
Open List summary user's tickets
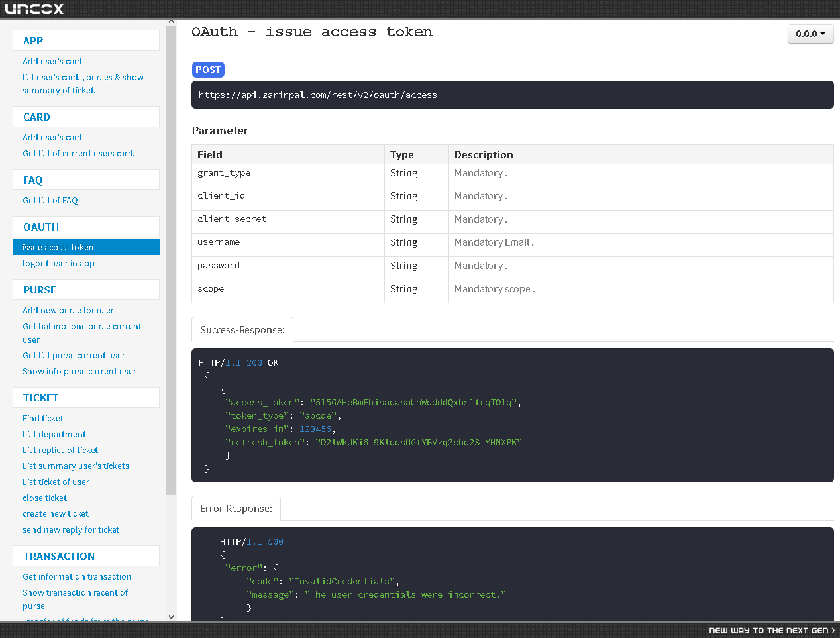76,466
